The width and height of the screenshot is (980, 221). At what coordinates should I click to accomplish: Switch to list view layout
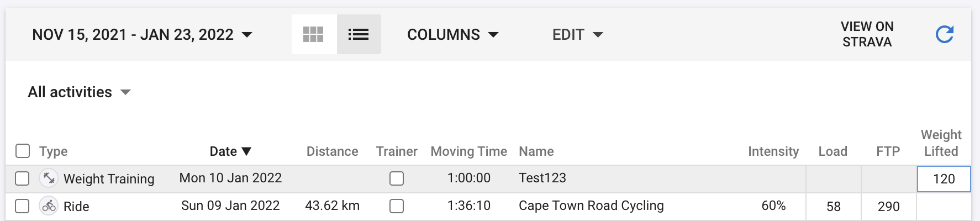tap(359, 34)
